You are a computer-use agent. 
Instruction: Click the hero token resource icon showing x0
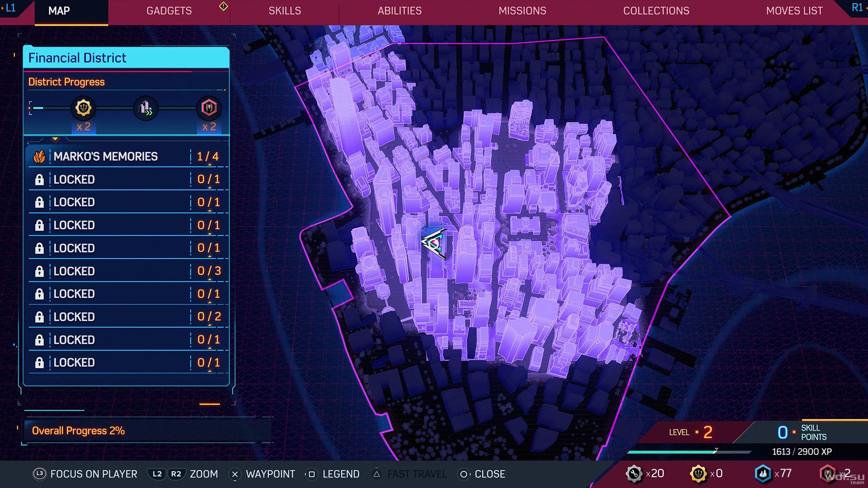pyautogui.click(x=698, y=474)
